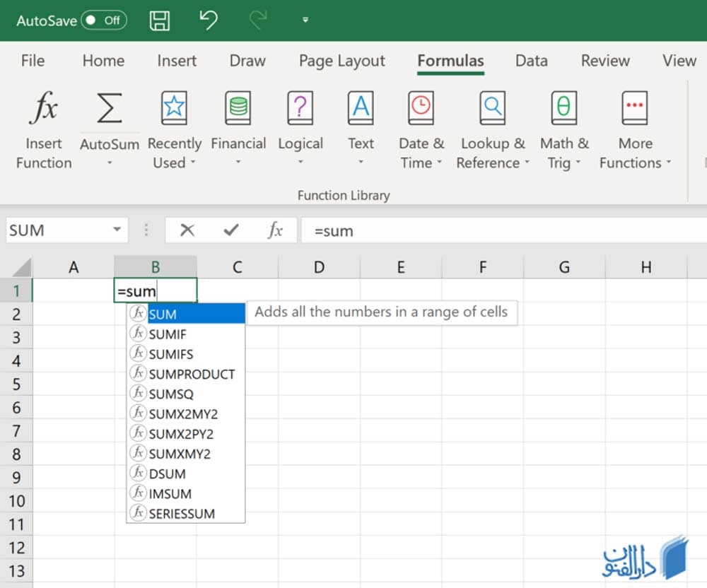Confirm formula with Enter checkmark button
Screen dimensions: 707x588
click(230, 230)
